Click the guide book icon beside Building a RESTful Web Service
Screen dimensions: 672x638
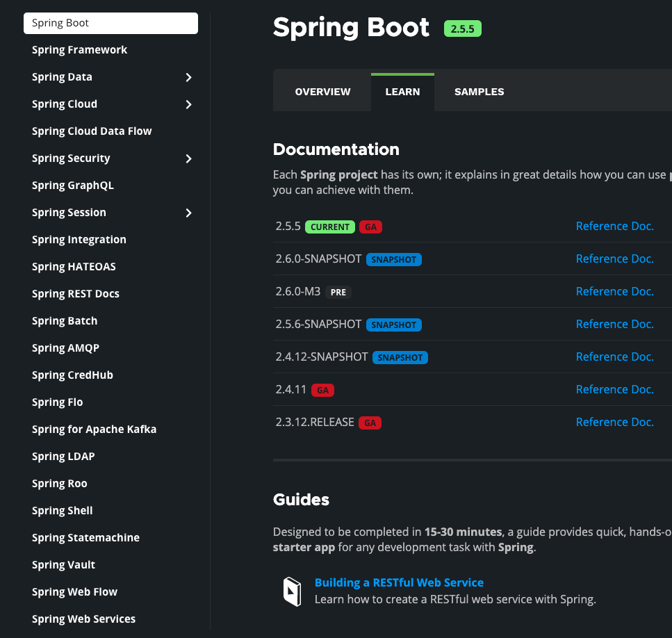tap(293, 591)
